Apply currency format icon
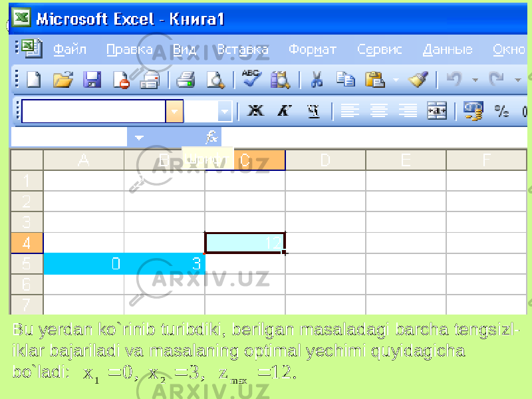The width and height of the screenshot is (532, 399). (473, 111)
